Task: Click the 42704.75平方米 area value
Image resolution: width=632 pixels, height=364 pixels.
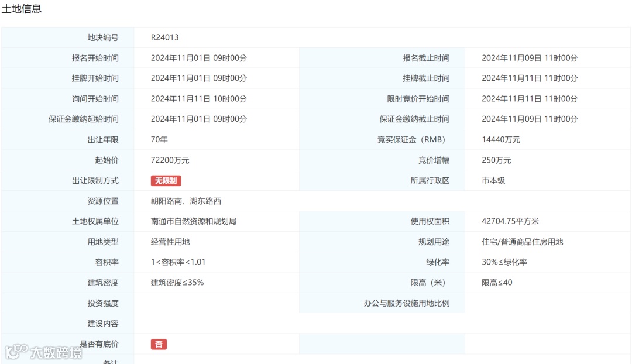Action: pyautogui.click(x=510, y=221)
